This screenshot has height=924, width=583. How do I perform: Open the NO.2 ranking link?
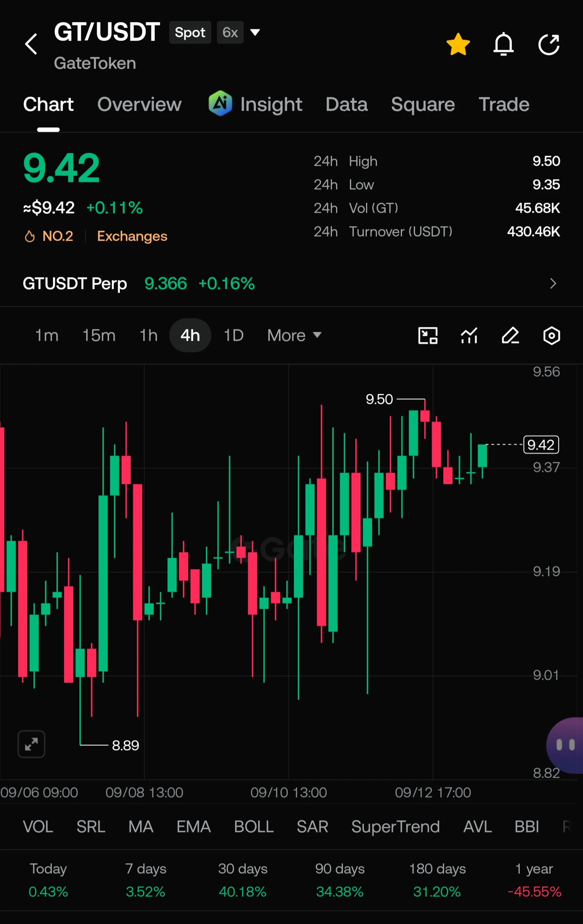(58, 236)
